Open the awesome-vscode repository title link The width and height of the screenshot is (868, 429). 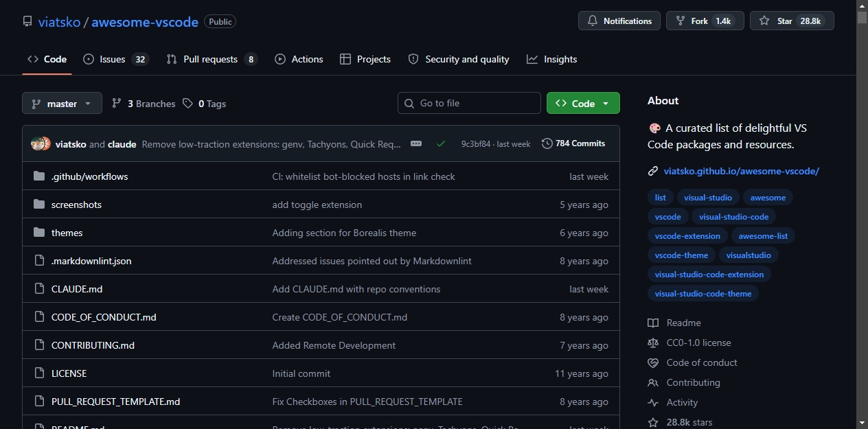[145, 22]
